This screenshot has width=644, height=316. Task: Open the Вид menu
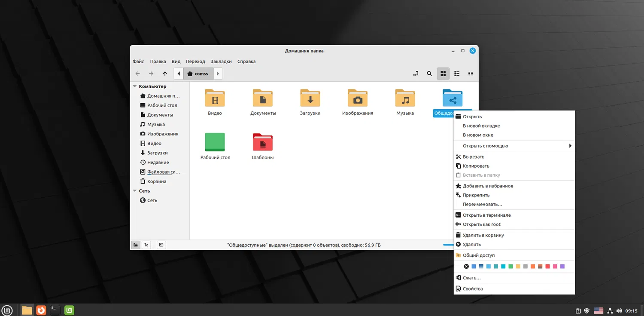[x=176, y=61]
